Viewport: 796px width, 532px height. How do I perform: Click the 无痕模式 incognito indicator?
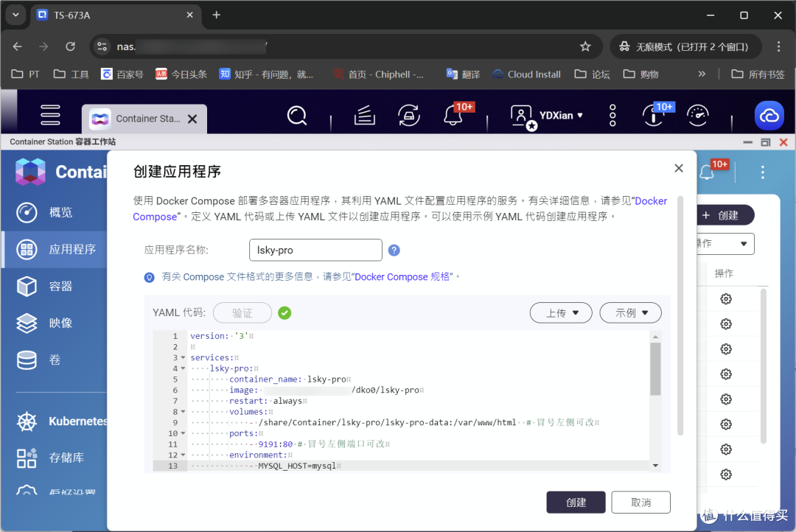685,46
